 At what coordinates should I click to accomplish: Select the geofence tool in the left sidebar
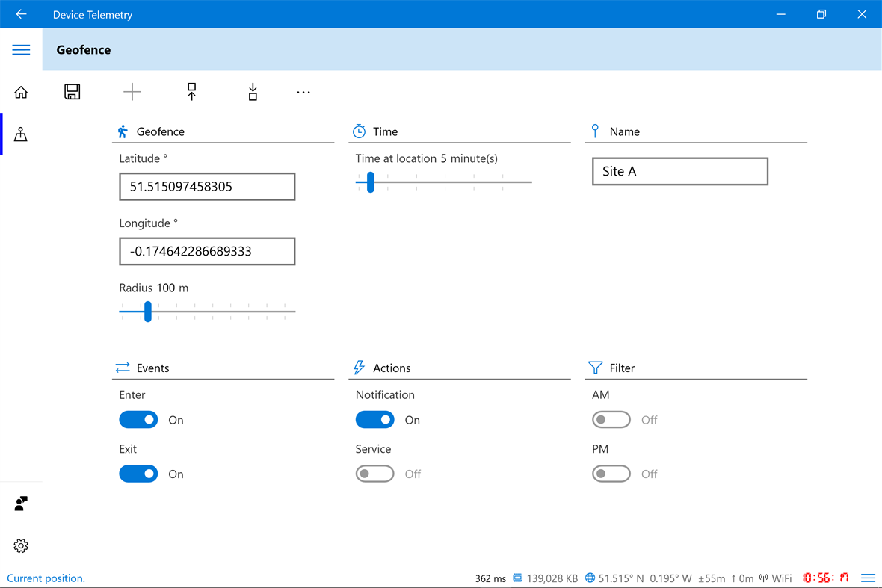tap(21, 134)
